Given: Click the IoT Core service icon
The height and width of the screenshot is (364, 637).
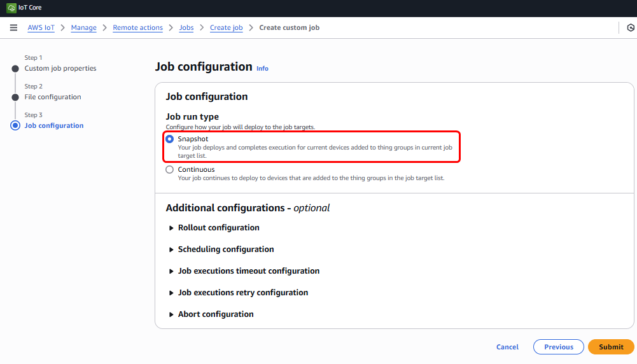Looking at the screenshot, I should tap(11, 8).
